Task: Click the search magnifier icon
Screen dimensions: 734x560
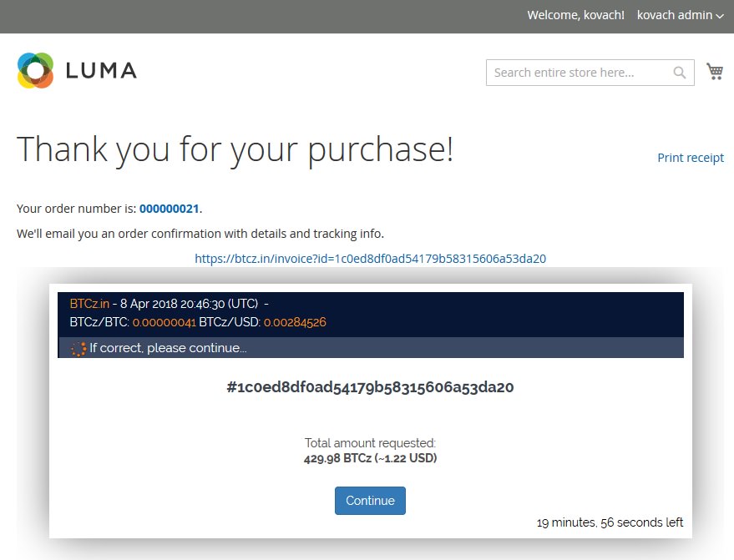Action: (679, 73)
